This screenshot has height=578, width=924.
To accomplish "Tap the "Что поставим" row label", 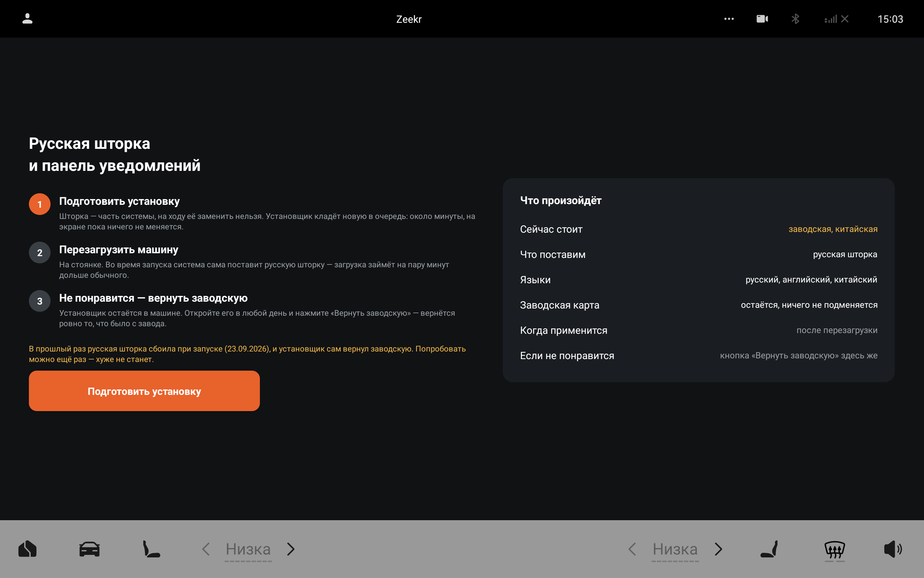I will click(x=553, y=254).
